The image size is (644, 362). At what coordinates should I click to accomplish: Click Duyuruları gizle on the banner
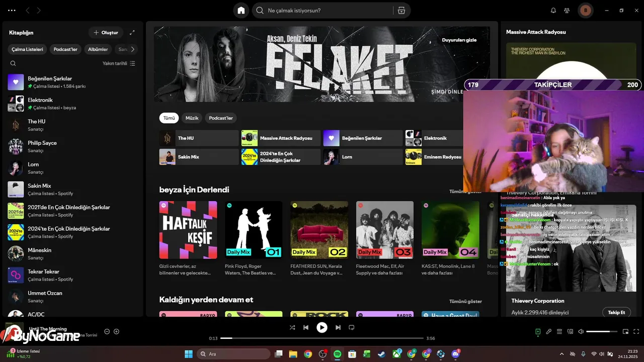coord(459,40)
